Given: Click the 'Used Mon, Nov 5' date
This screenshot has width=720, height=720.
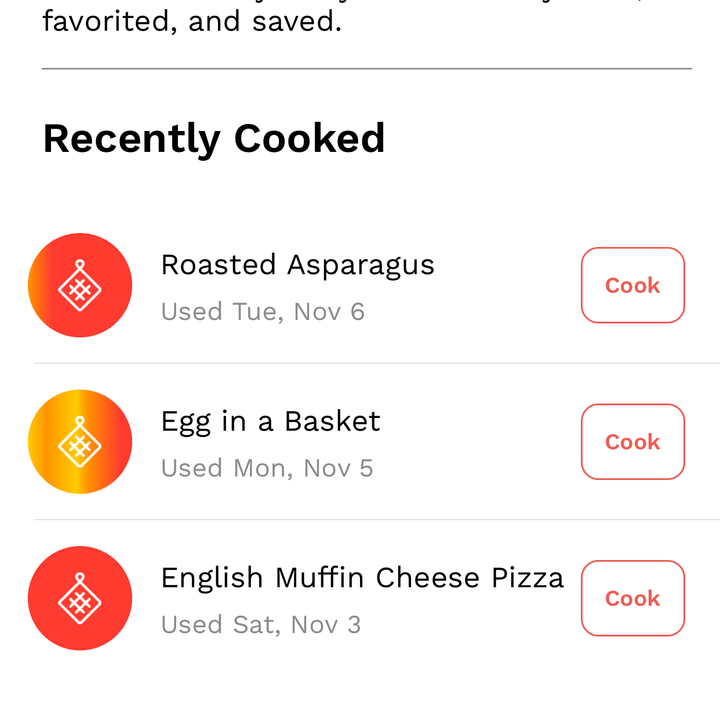Looking at the screenshot, I should pos(267,468).
